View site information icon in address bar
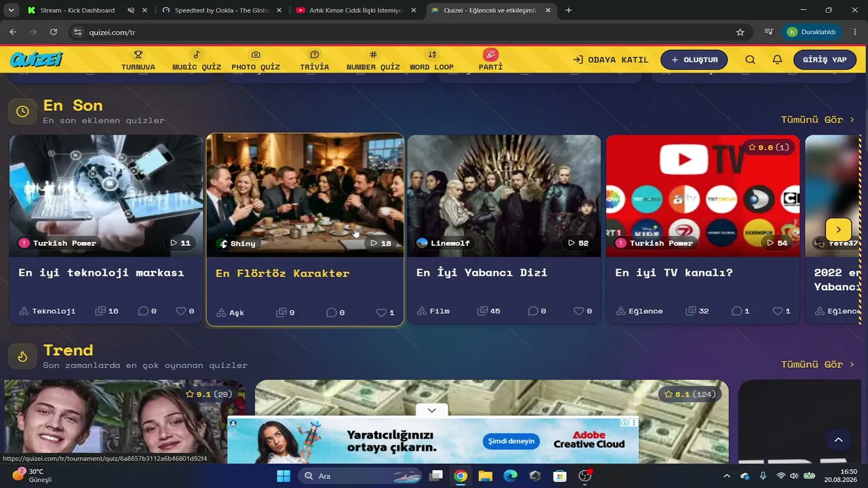The height and width of the screenshot is (488, 868). point(77,32)
